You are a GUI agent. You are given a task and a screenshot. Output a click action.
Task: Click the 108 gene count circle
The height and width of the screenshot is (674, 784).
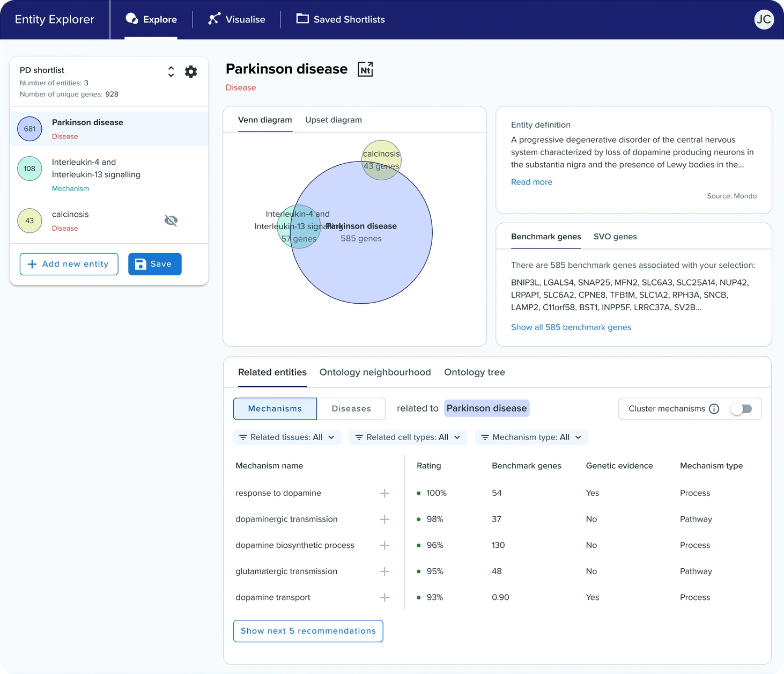point(29,169)
